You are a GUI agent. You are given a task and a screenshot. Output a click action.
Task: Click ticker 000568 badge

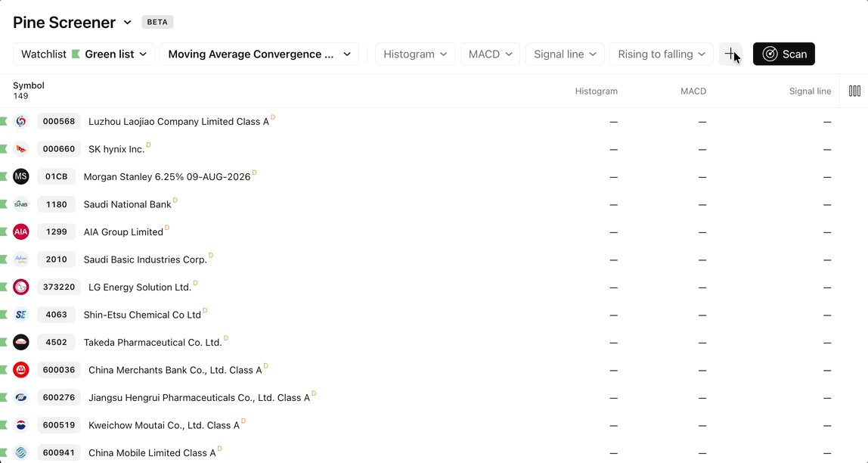[59, 121]
